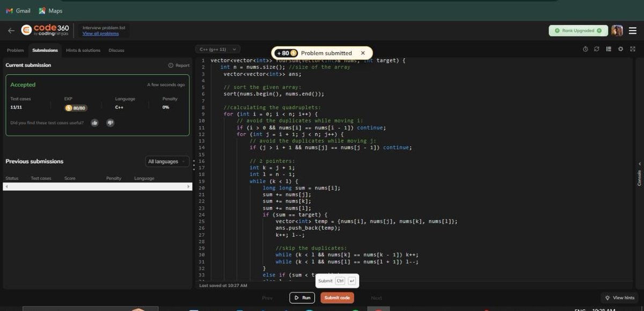Open the C++ (g++ 11) language dropdown
This screenshot has width=644, height=311.
coord(218,49)
